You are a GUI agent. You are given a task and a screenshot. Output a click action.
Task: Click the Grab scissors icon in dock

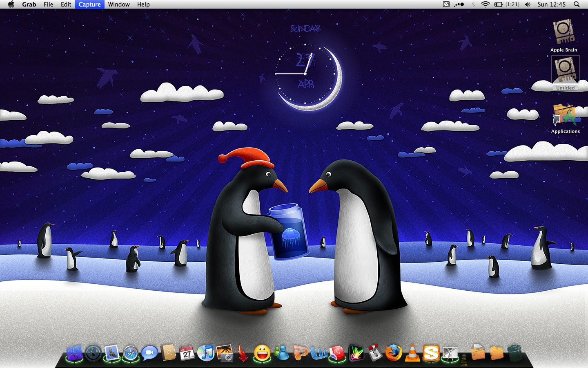pyautogui.click(x=450, y=352)
